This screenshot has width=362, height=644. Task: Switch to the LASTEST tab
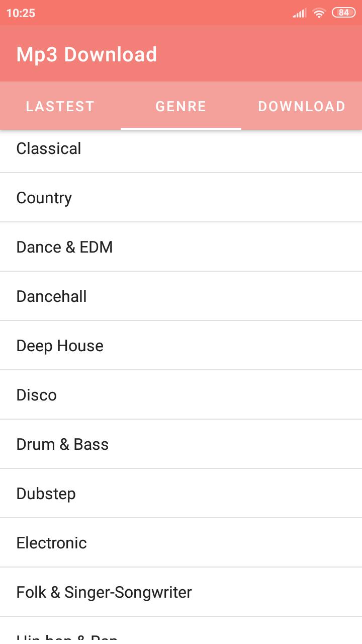click(x=60, y=106)
